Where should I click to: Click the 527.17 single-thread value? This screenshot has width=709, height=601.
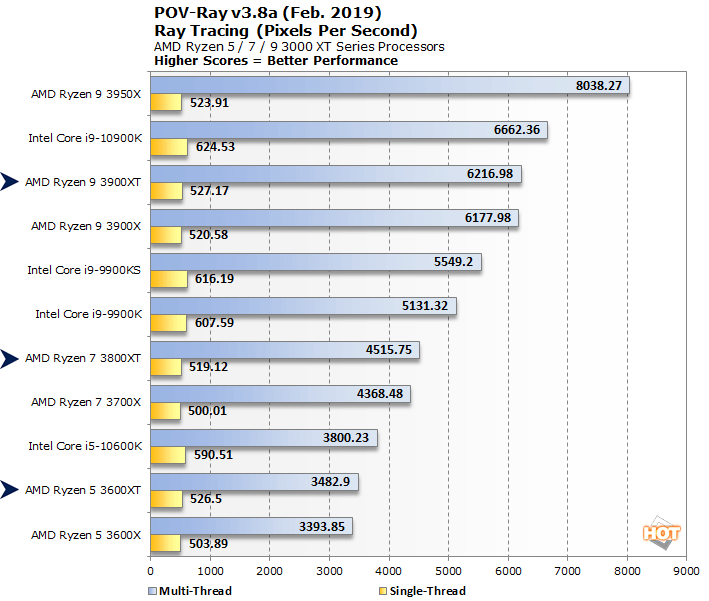[x=209, y=190]
